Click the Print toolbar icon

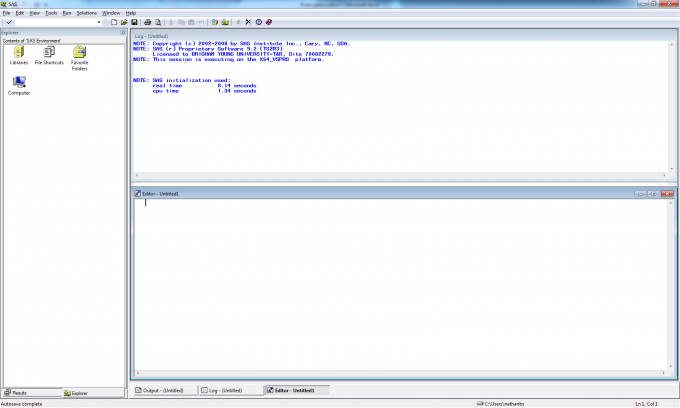[x=147, y=21]
